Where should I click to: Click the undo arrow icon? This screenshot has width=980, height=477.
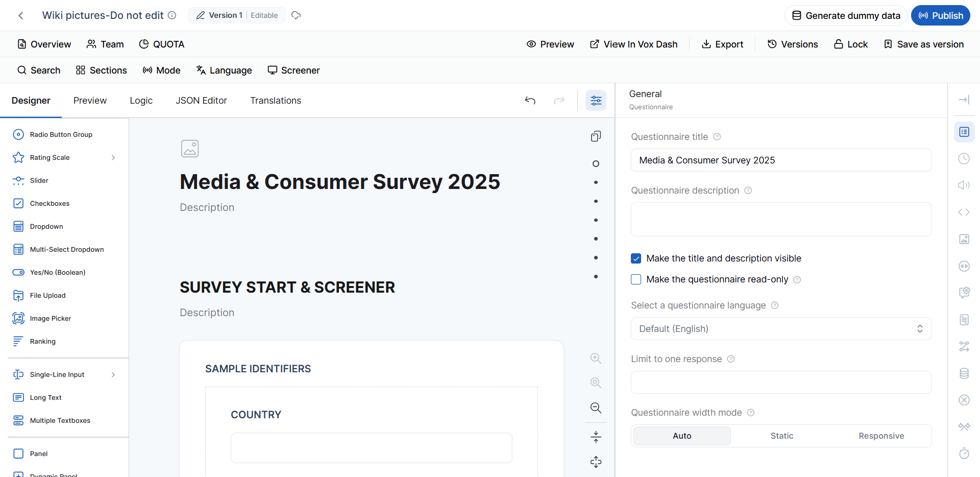(x=530, y=101)
